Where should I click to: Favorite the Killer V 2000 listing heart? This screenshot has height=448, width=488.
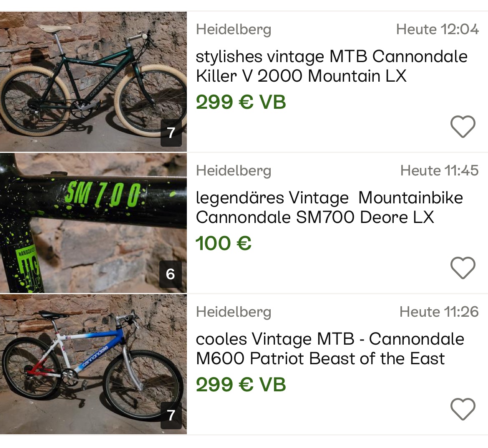click(463, 127)
